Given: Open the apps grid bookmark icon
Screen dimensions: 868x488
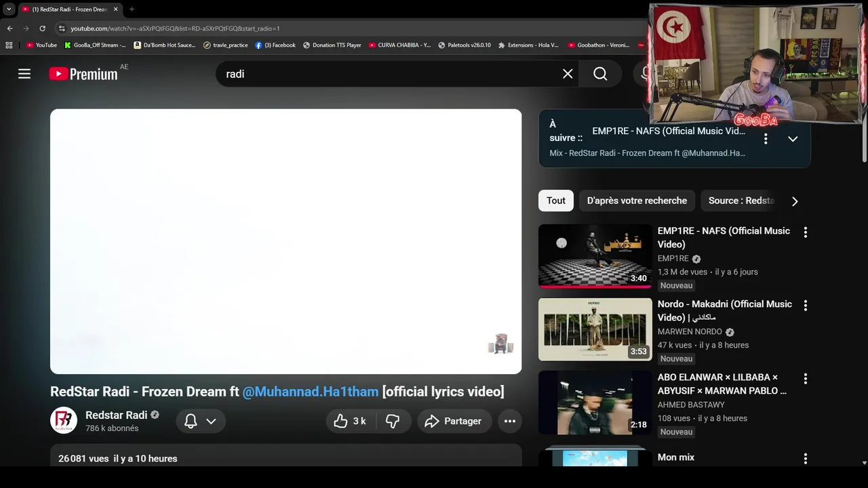Looking at the screenshot, I should pyautogui.click(x=9, y=45).
